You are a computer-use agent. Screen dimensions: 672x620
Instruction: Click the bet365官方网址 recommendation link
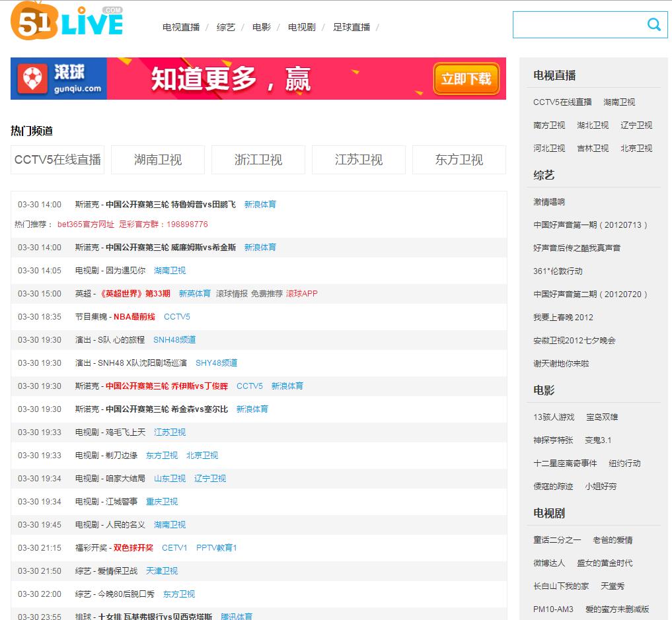click(x=86, y=224)
